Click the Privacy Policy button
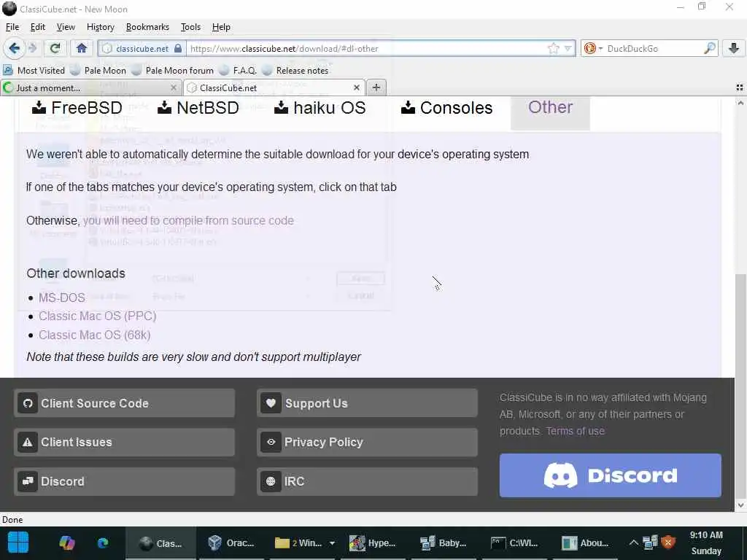 click(x=367, y=443)
